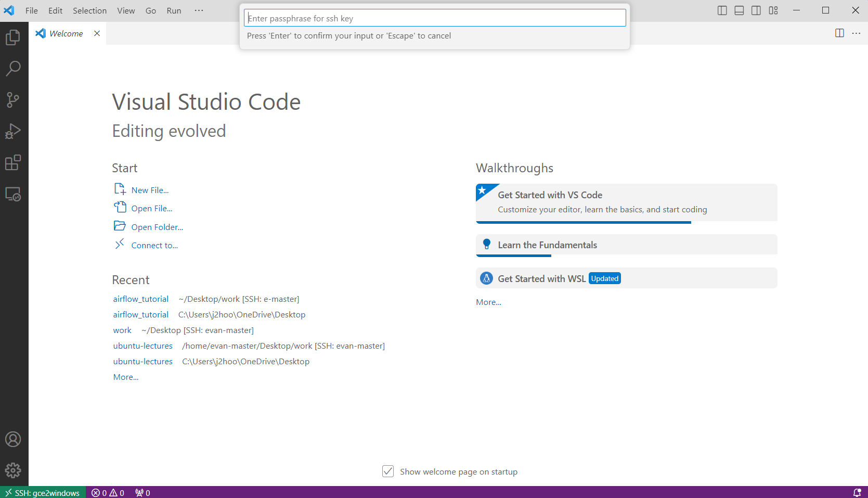Open the Run menu
The height and width of the screenshot is (498, 868).
coord(174,10)
